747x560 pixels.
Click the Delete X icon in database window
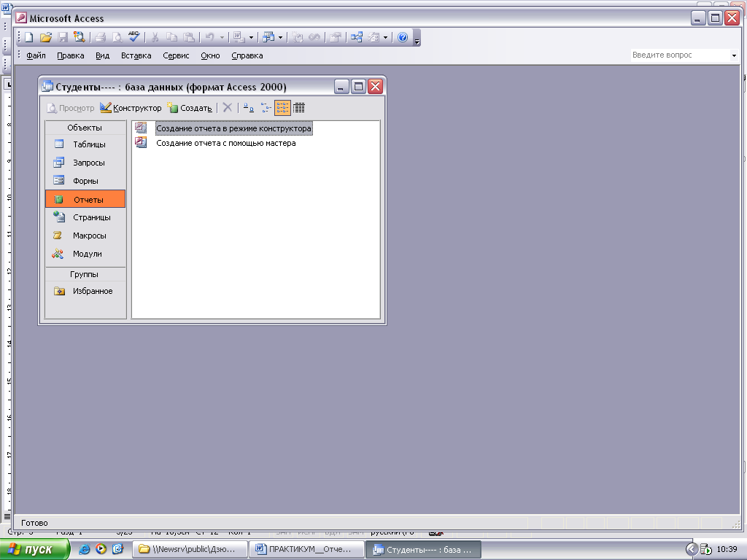pos(228,108)
